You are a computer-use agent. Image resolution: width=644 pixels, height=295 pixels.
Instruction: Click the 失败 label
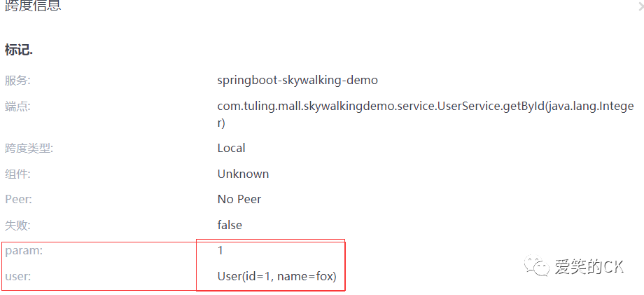17,225
